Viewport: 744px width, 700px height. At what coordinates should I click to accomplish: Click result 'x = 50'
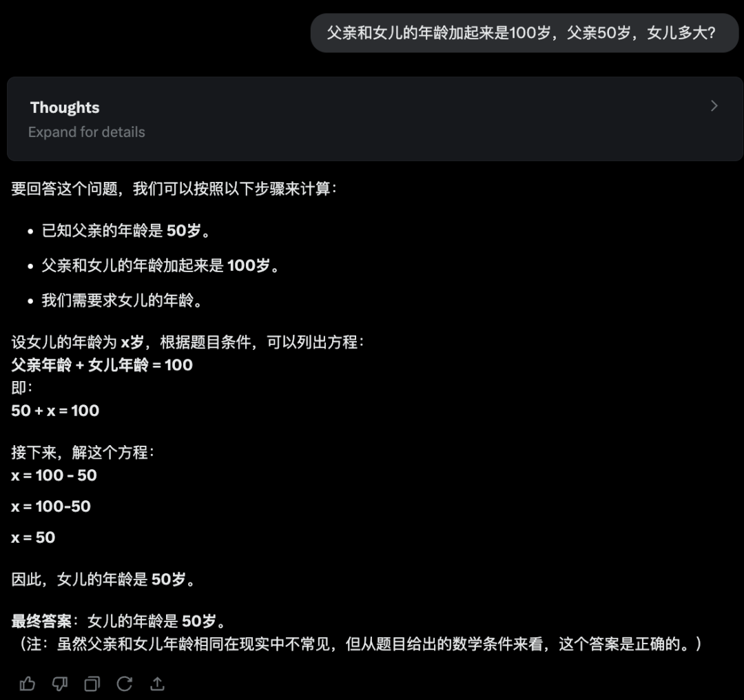tap(33, 537)
